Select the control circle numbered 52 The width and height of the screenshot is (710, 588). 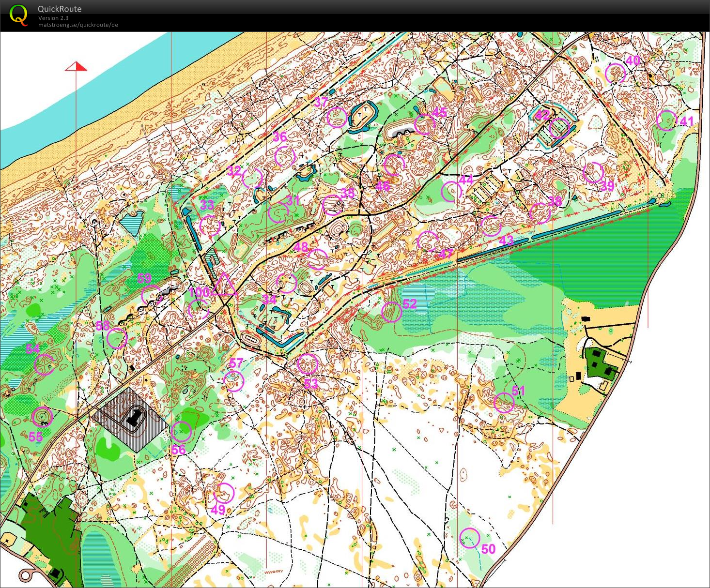pos(391,312)
